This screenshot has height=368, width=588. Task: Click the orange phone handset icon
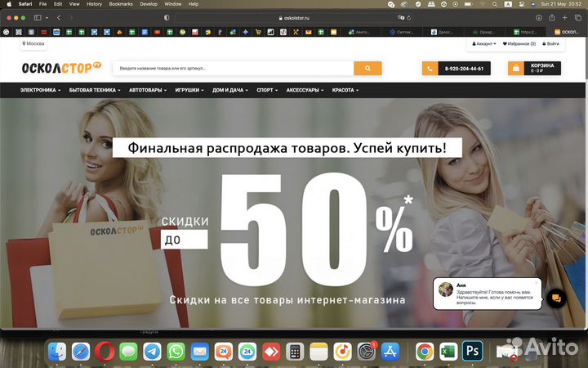(430, 69)
